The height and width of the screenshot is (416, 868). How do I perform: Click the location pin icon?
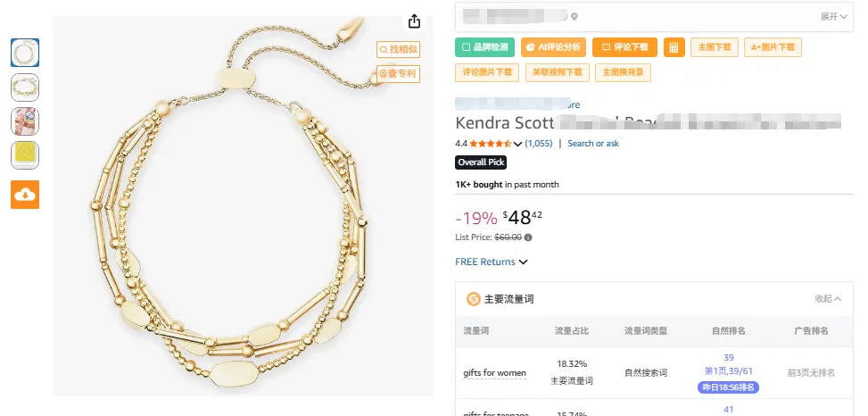[x=575, y=16]
